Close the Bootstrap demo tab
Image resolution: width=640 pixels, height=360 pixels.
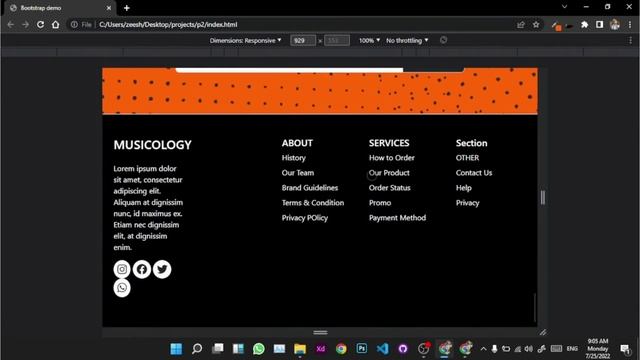pyautogui.click(x=109, y=8)
